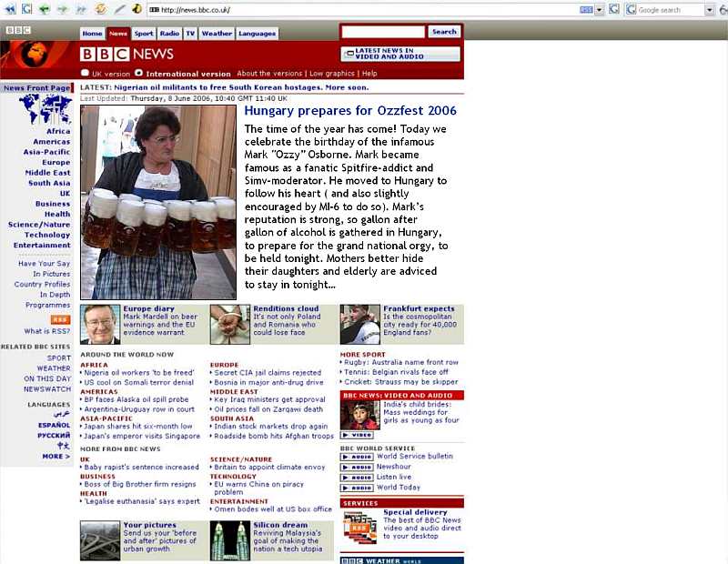Viewport: 728px width, 564px height.
Task: Click the pencil/wand icon in browser toolbar
Action: [x=120, y=9]
